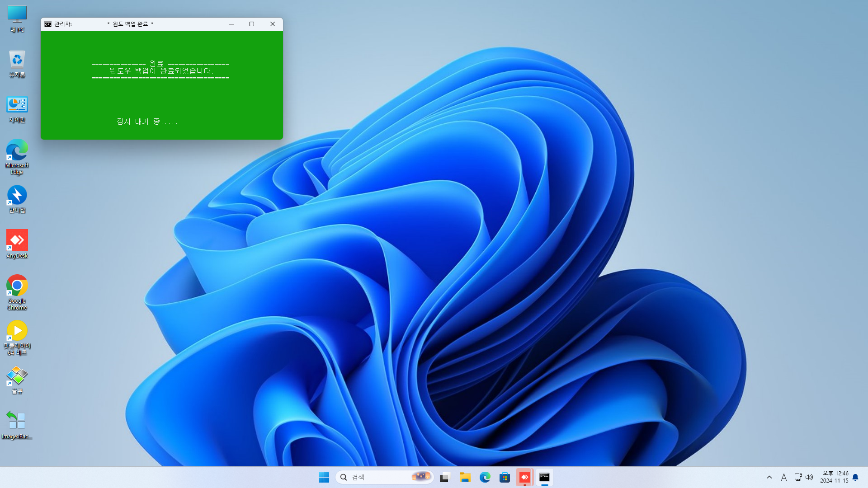Open the 제어판 control panel icon

pyautogui.click(x=17, y=109)
